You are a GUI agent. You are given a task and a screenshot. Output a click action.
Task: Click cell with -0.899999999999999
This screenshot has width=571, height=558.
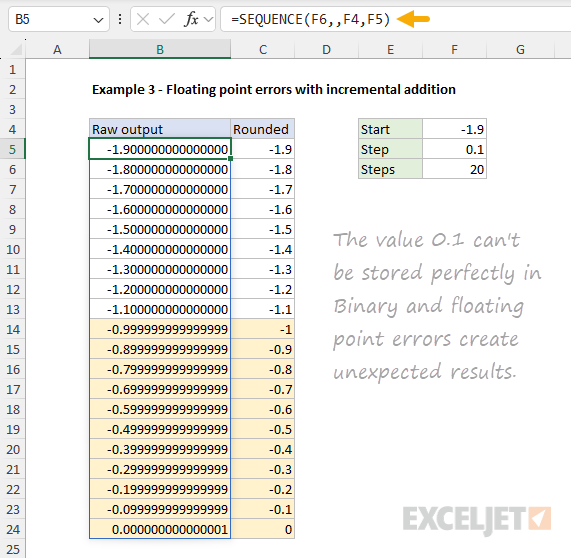[160, 349]
